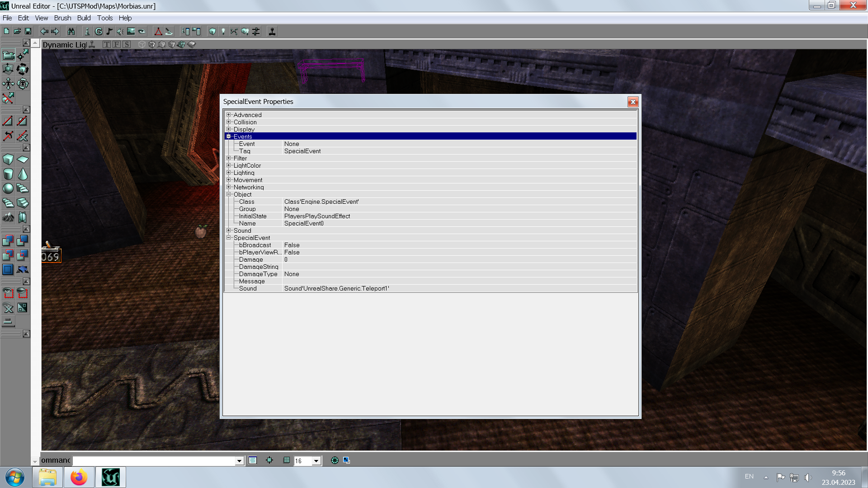Image resolution: width=868 pixels, height=488 pixels.
Task: Open the grid size 16 dropdown
Action: click(x=316, y=461)
